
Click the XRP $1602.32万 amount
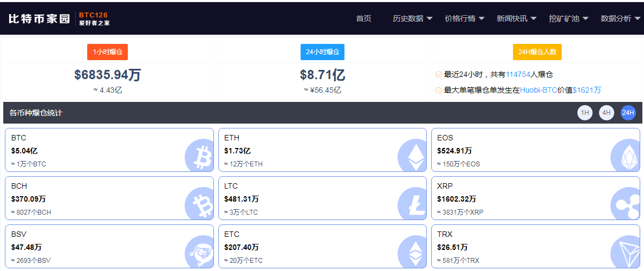[457, 199]
